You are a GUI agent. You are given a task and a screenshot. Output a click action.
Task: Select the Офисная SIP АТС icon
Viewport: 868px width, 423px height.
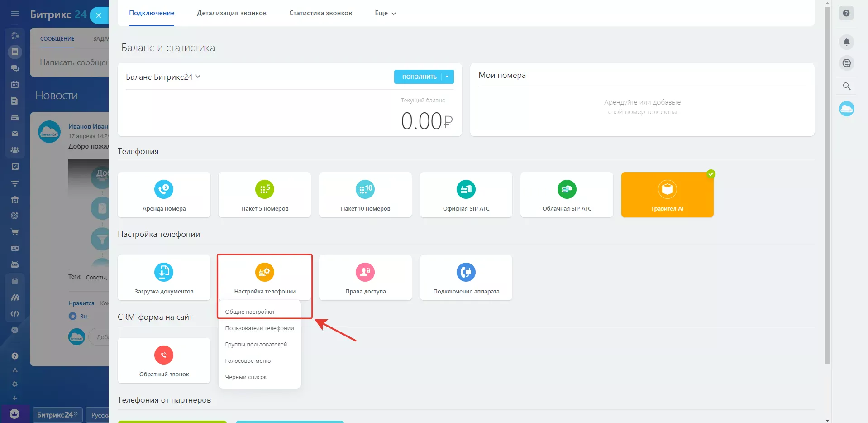point(466,189)
